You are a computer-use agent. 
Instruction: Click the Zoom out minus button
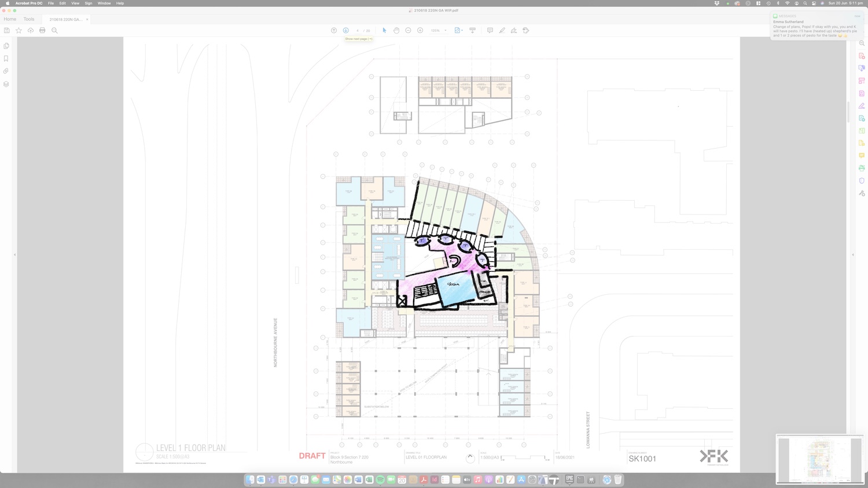click(x=408, y=31)
